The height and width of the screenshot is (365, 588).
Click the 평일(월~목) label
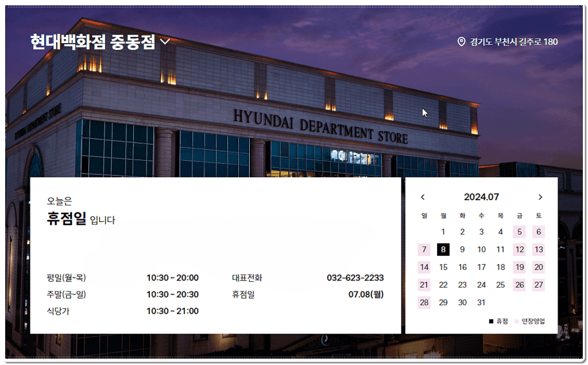point(67,278)
